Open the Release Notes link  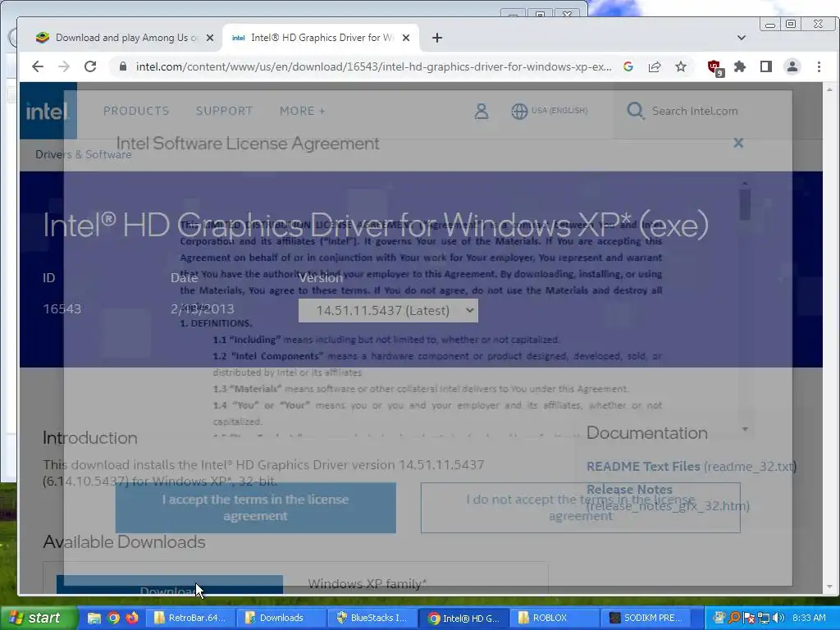pyautogui.click(x=629, y=489)
